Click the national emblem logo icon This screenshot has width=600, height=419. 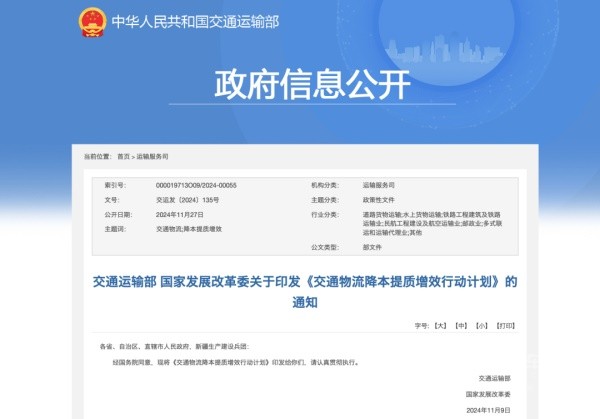click(x=91, y=21)
